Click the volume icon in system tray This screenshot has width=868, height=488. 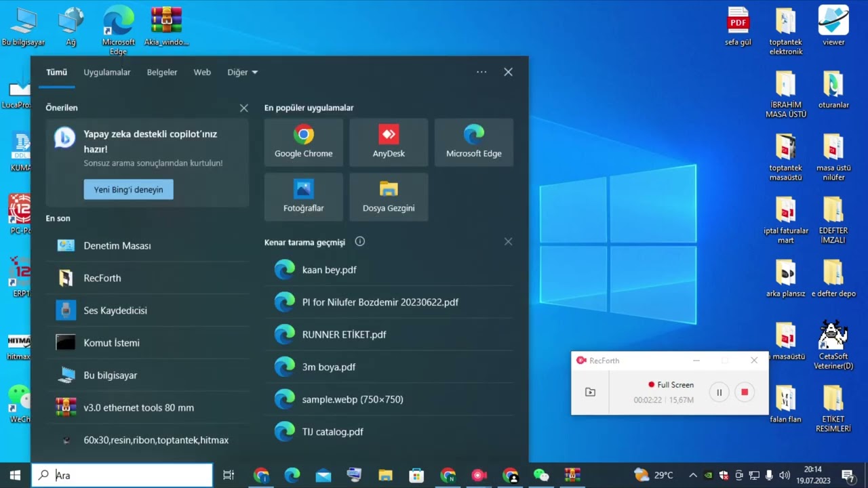click(x=785, y=475)
